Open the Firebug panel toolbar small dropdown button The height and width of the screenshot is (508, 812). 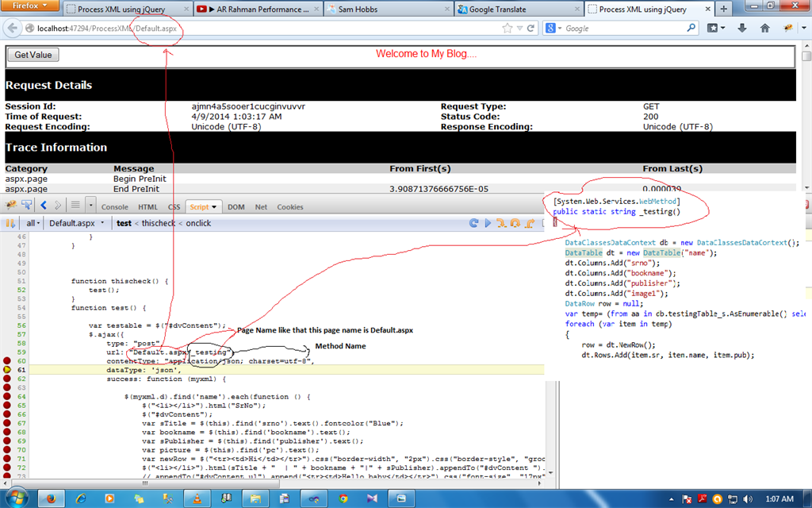(90, 206)
